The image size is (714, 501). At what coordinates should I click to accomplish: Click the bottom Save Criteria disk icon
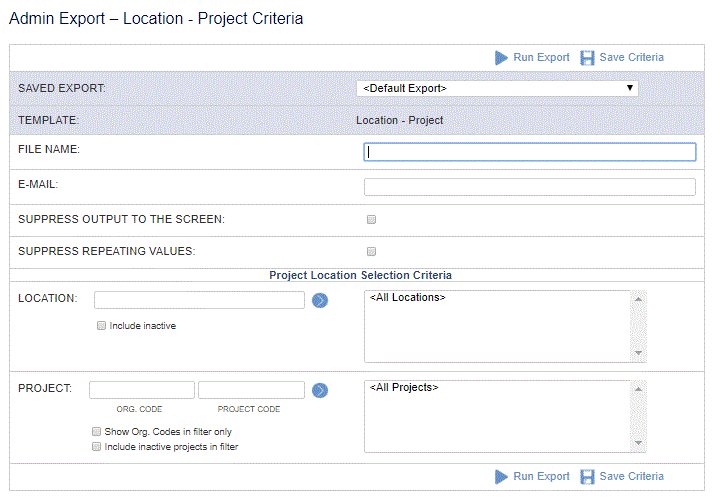587,477
